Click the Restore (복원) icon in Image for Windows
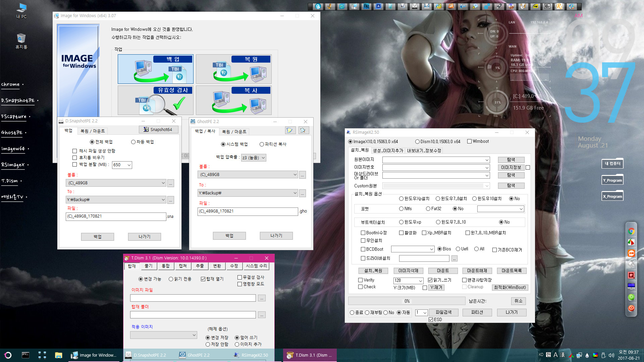This screenshot has height=362, width=644. pos(234,69)
